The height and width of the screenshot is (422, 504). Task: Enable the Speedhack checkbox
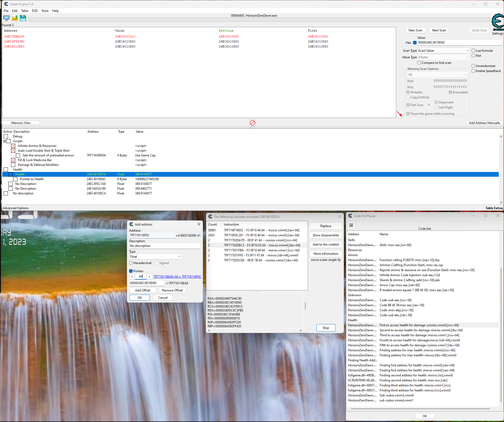pyautogui.click(x=473, y=71)
